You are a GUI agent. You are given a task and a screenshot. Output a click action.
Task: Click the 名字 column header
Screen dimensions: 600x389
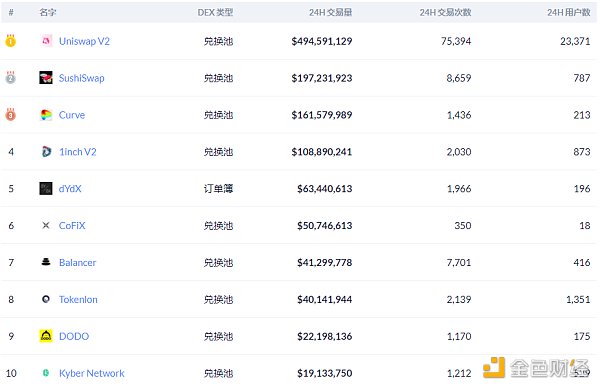[48, 13]
